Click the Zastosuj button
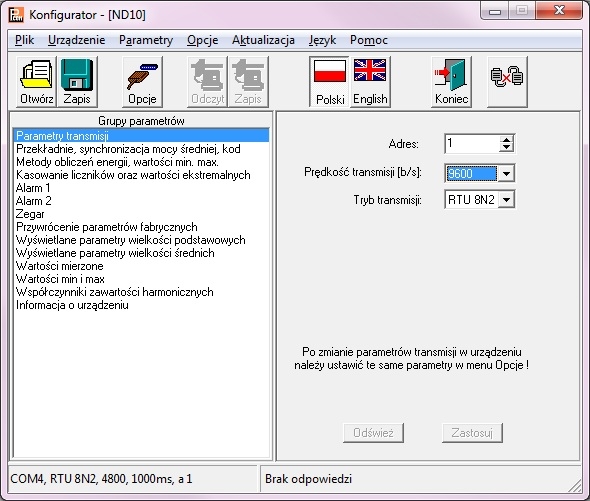The image size is (590, 501). 472,433
